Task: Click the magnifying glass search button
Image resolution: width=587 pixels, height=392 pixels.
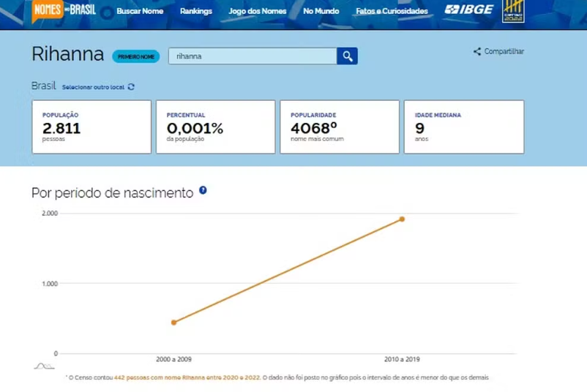Action: 347,56
